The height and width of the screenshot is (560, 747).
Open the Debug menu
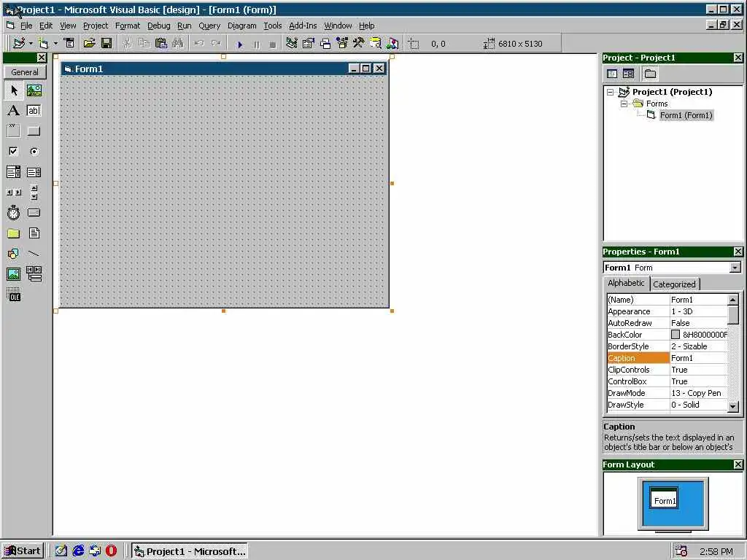click(x=158, y=26)
